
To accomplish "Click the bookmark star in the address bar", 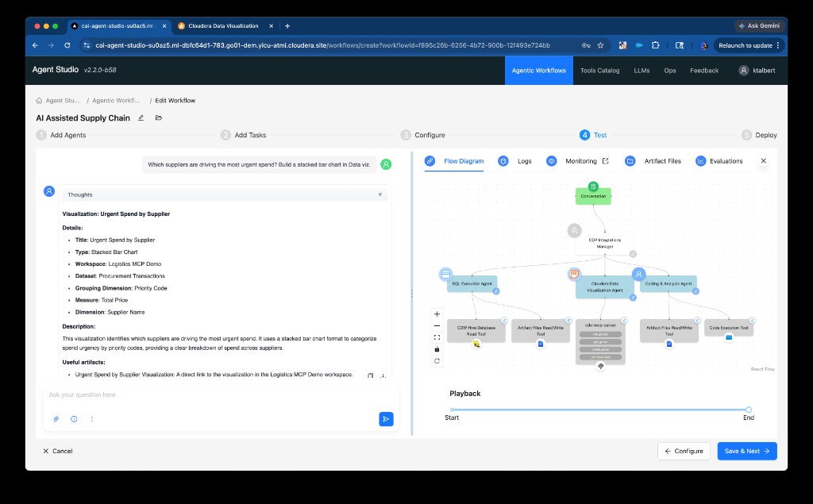I will [x=600, y=45].
